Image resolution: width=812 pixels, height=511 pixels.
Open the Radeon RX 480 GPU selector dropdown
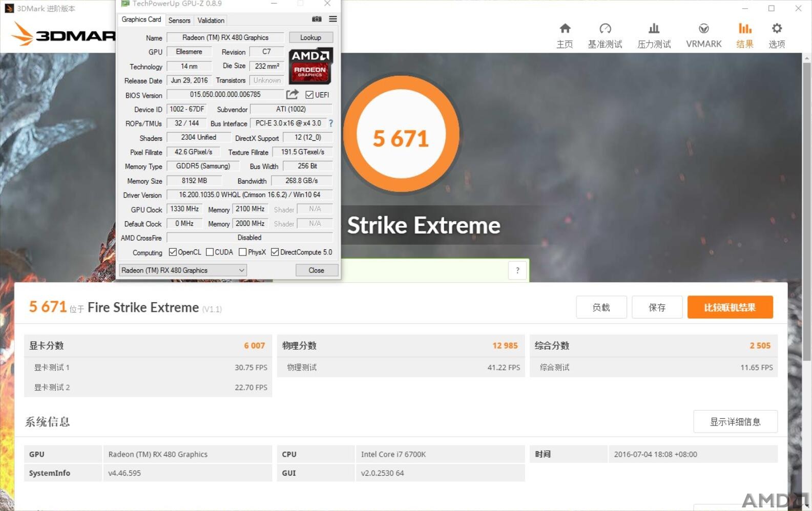pos(183,270)
